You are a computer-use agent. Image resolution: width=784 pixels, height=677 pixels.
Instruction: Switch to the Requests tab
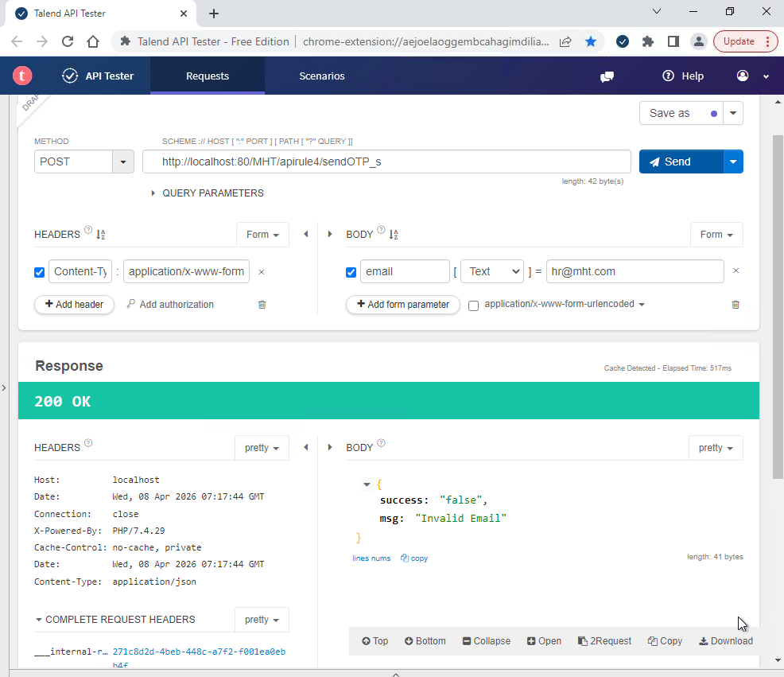[208, 76]
